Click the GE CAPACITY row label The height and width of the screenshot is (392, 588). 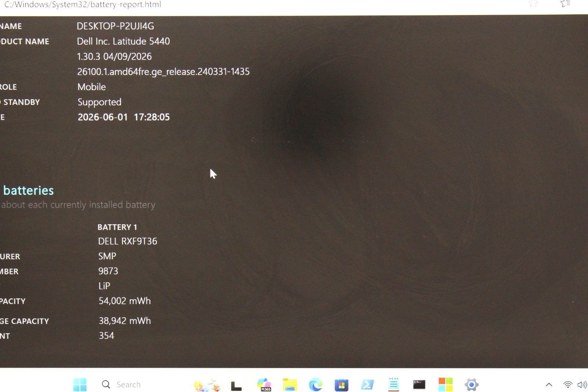coord(24,321)
